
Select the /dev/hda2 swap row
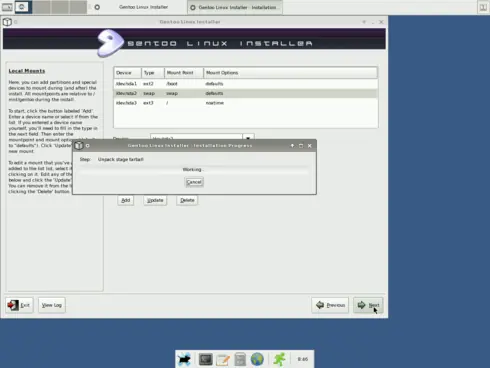click(246, 93)
